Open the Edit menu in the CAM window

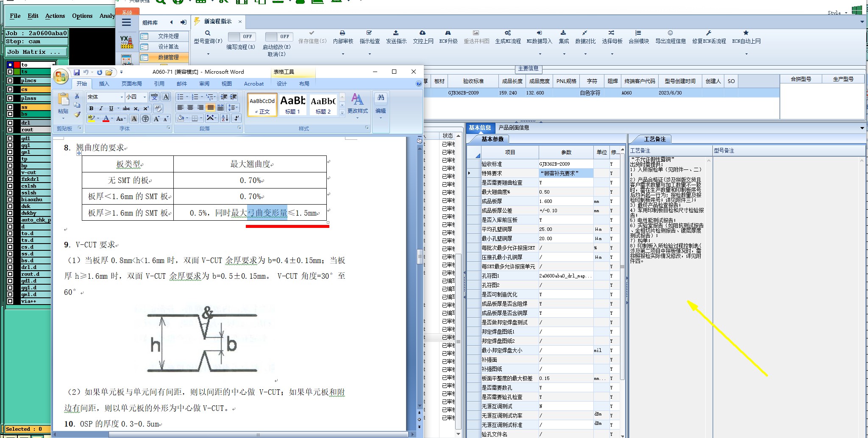coord(33,16)
